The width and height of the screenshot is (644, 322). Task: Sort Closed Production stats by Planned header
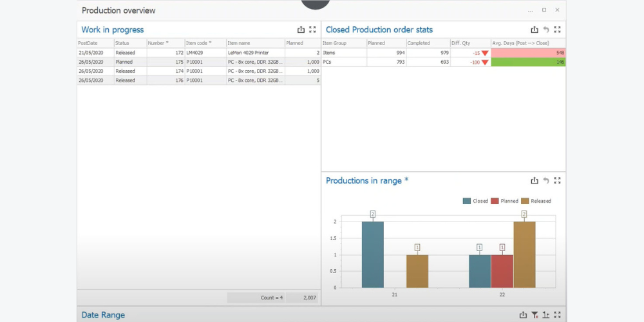pyautogui.click(x=386, y=43)
